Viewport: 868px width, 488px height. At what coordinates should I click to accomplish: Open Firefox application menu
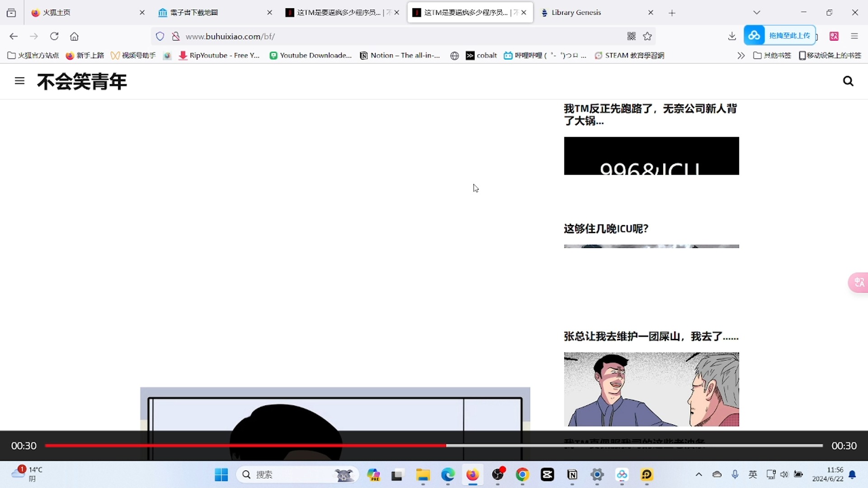[x=854, y=36]
